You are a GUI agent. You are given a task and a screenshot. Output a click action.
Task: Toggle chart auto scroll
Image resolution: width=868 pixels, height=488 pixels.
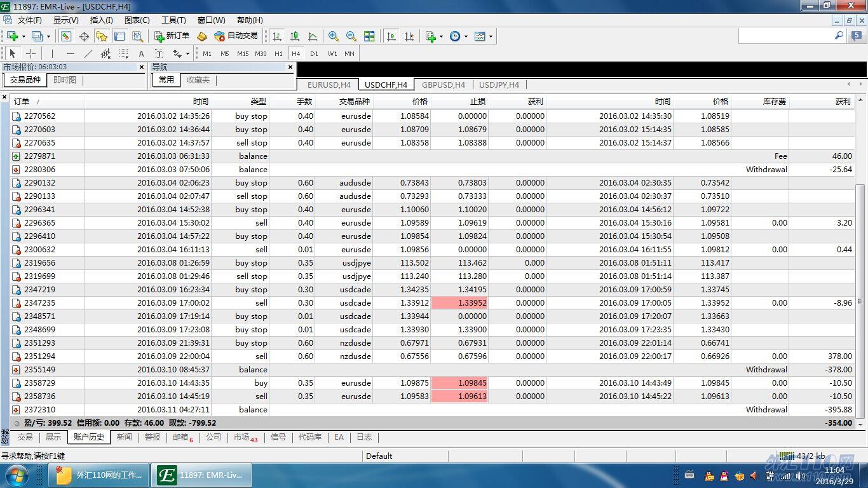tap(391, 36)
